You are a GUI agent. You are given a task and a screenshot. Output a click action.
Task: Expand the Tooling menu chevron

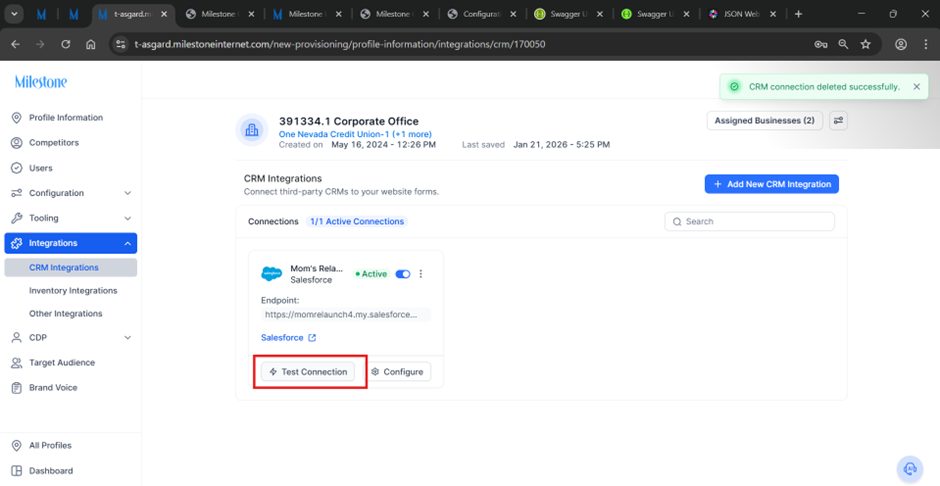[127, 218]
